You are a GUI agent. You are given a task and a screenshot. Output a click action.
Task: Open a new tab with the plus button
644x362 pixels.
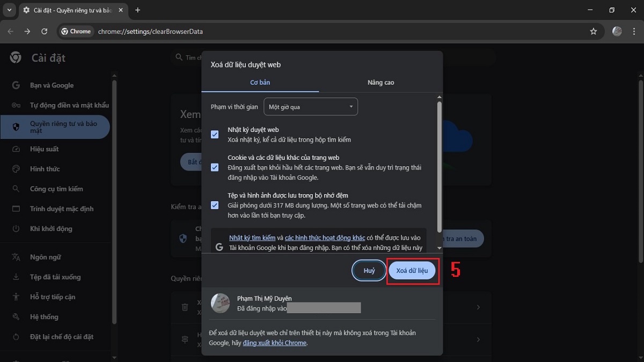pos(138,10)
